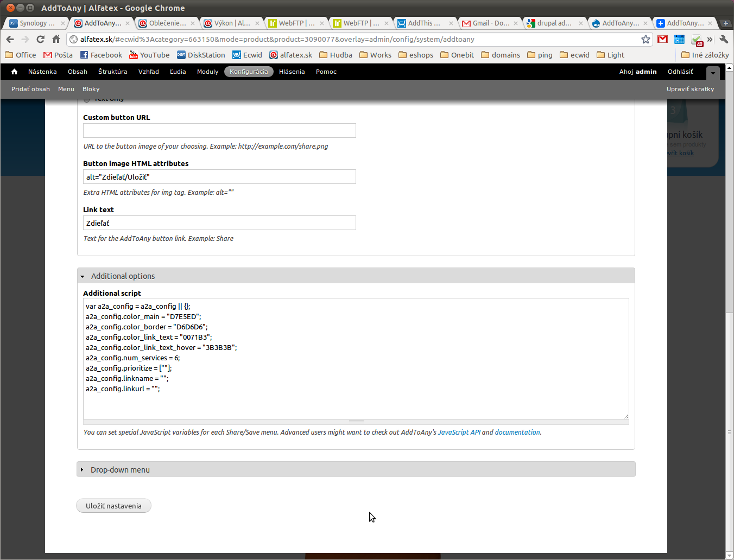Open the Štruktúra admin menu
734x560 pixels.
pos(113,72)
